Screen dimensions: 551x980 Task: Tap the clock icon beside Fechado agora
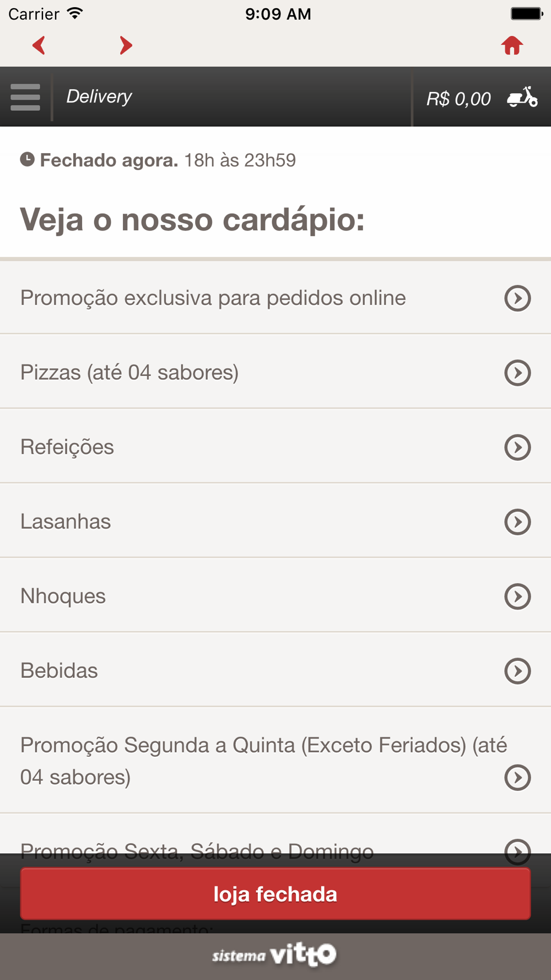pyautogui.click(x=27, y=160)
